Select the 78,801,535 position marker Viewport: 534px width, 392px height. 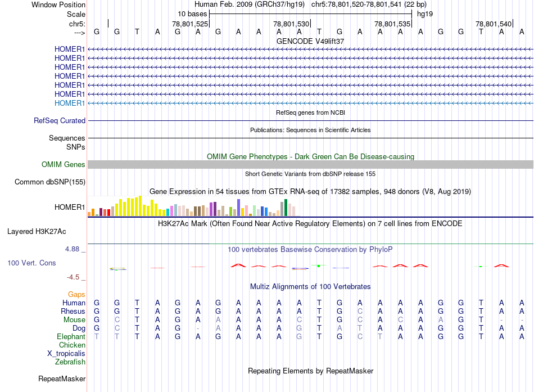pos(392,24)
